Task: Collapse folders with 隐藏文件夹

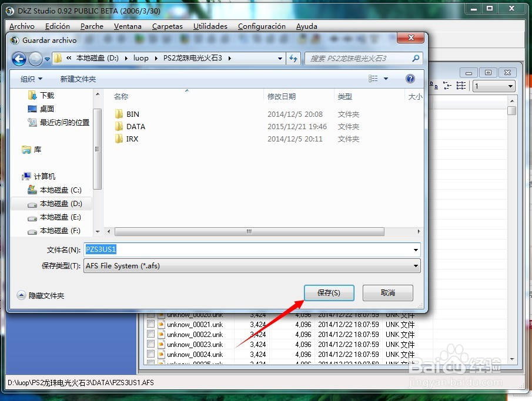Action: tap(41, 295)
